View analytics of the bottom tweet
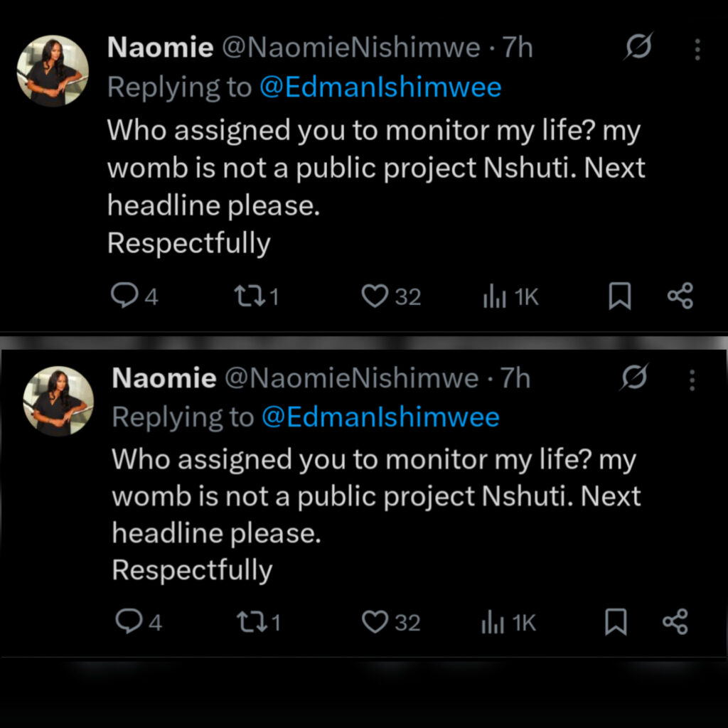The width and height of the screenshot is (728, 728). 493,623
